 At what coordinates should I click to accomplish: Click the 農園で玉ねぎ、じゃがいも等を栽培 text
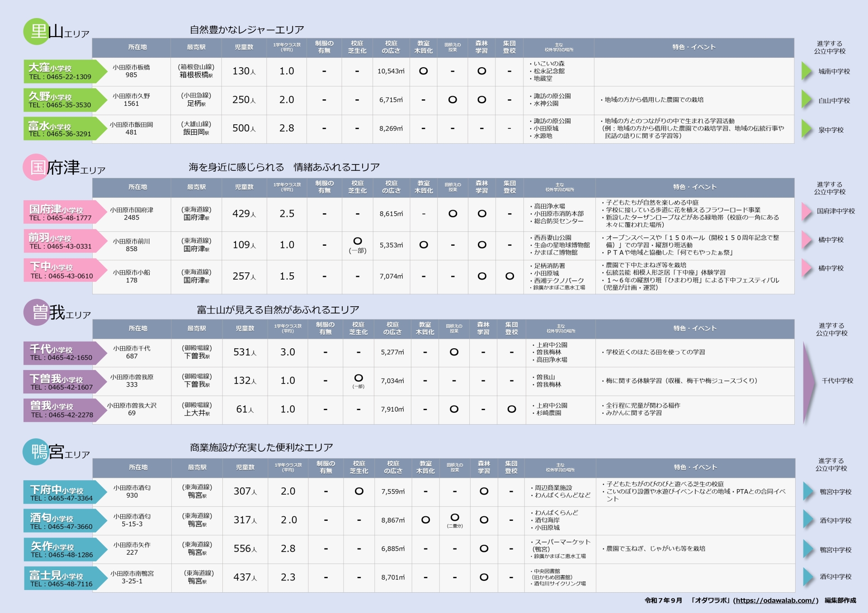click(x=656, y=549)
